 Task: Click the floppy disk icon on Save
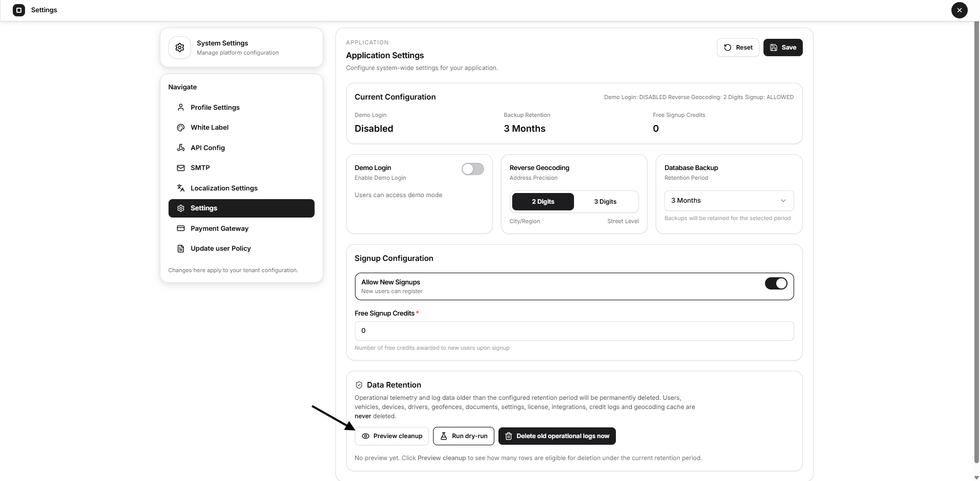point(774,47)
